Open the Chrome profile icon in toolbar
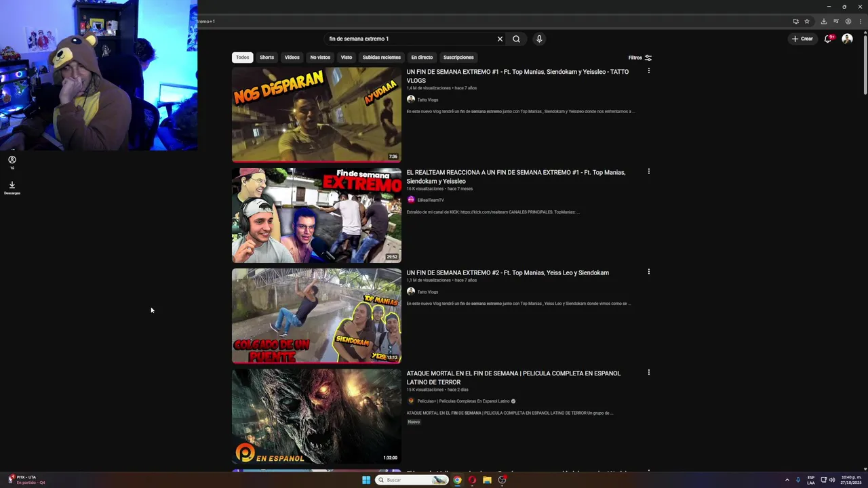Screen dimensions: 868x488 coord(848,21)
